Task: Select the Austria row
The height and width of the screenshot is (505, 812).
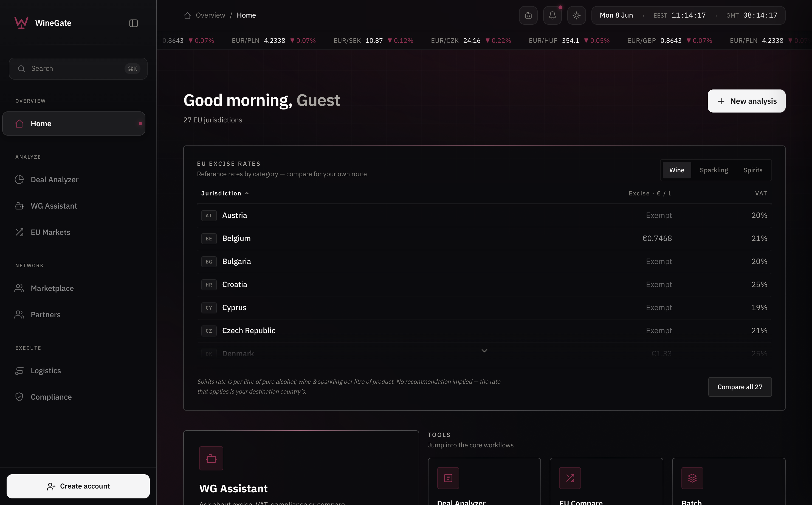Action: (x=484, y=215)
